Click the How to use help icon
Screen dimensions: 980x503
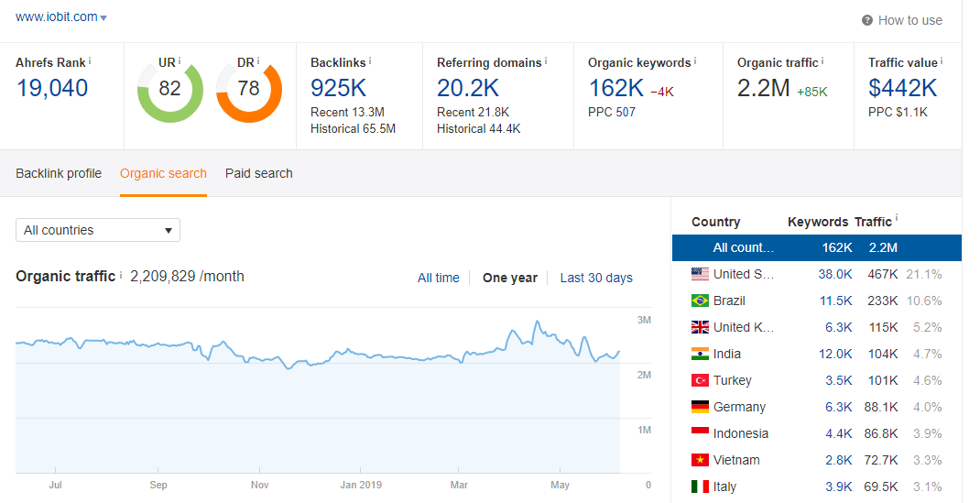click(x=866, y=21)
